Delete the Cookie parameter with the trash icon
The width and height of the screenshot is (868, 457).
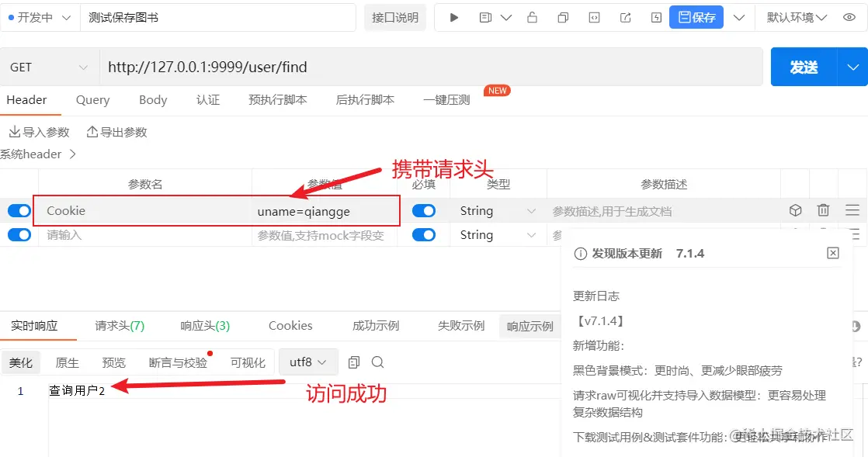pos(823,209)
